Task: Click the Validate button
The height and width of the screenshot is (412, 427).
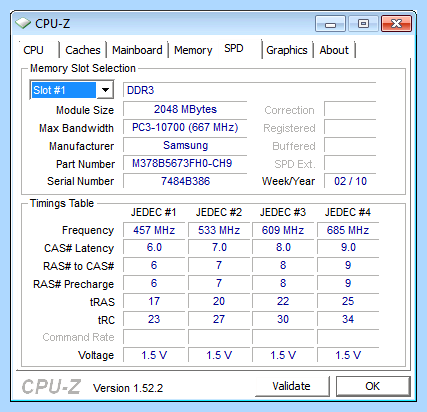Action: 292,386
